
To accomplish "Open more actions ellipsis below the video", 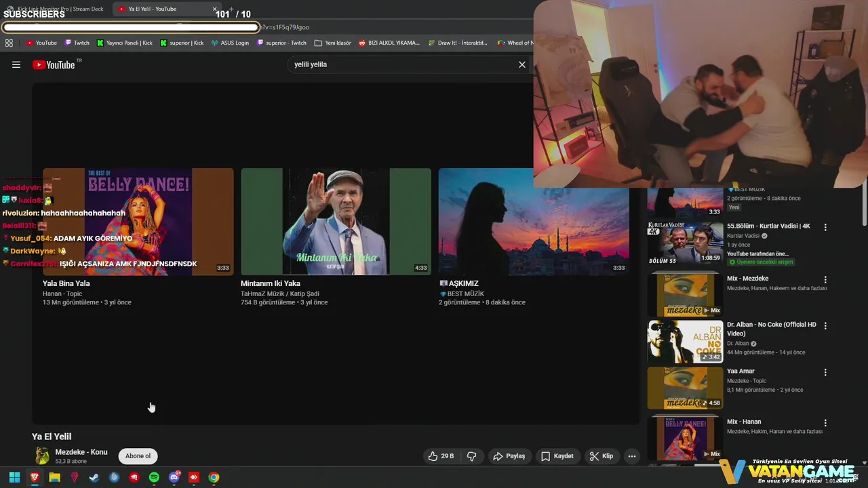I will [632, 456].
